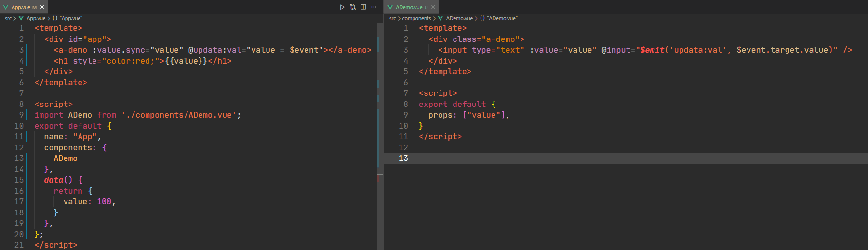868x250 pixels.
Task: Click the h1 'color:red;' style line
Action: tap(143, 61)
